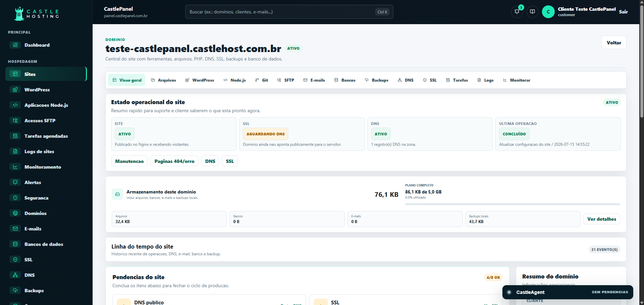
Task: Switch to the Tarefas tab
Action: (x=457, y=80)
